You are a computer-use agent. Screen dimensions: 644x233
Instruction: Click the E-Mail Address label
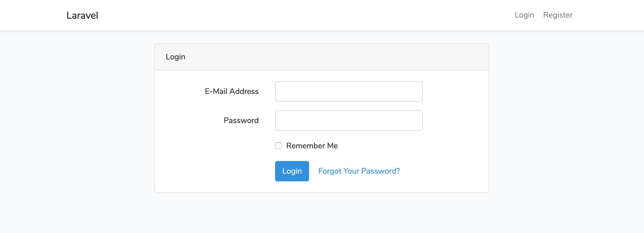232,91
